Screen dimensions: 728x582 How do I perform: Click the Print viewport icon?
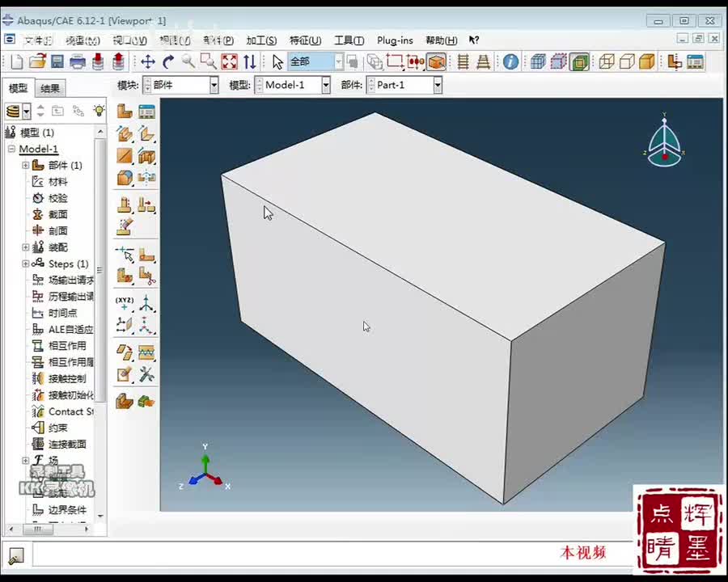(x=78, y=61)
